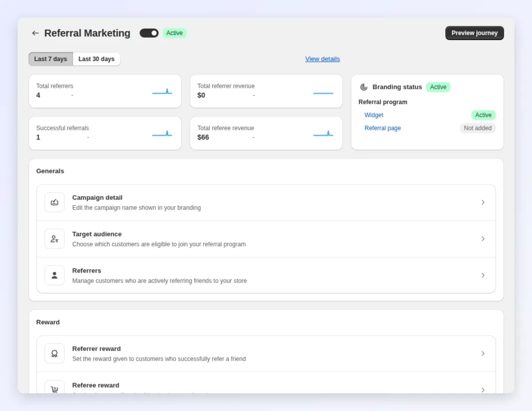532x411 pixels.
Task: Click the Referrers person icon
Action: 55,275
